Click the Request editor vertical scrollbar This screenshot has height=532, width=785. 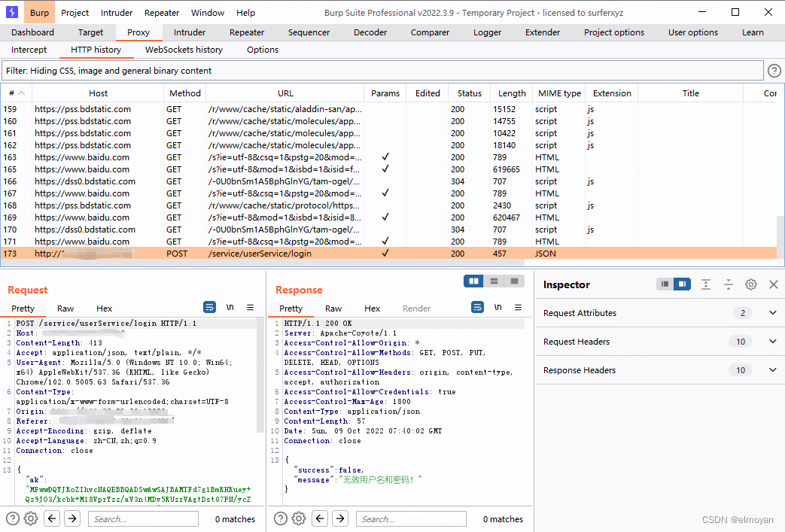260,375
